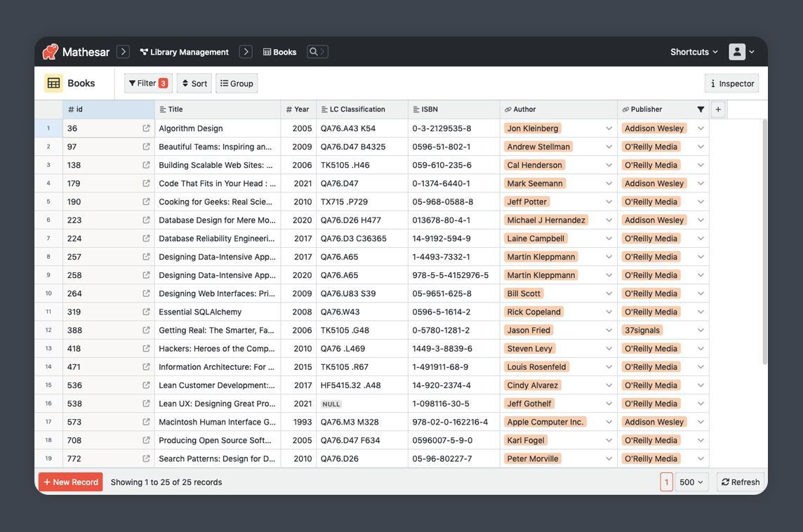Open record 471 via its expand icon
Image resolution: width=803 pixels, height=532 pixels.
(147, 367)
